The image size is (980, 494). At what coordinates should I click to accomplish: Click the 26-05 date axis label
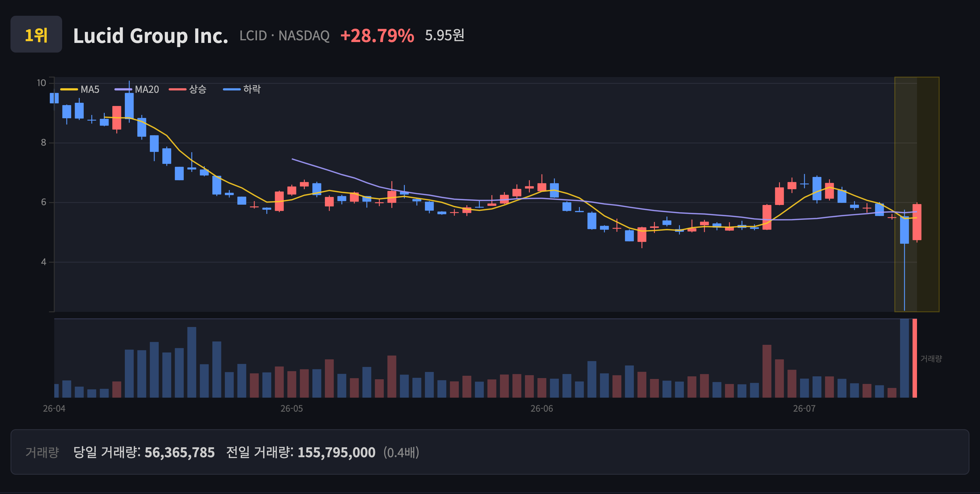[x=292, y=409]
